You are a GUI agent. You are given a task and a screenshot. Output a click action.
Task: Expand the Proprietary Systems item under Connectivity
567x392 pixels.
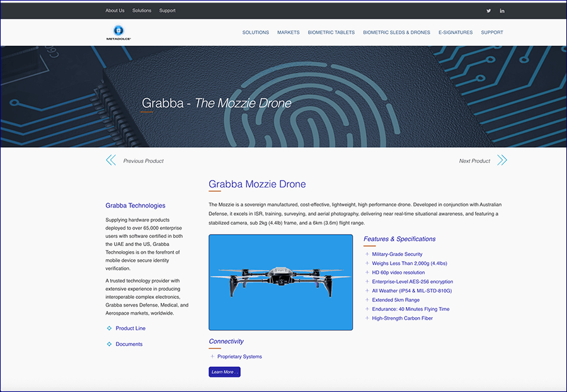(212, 357)
